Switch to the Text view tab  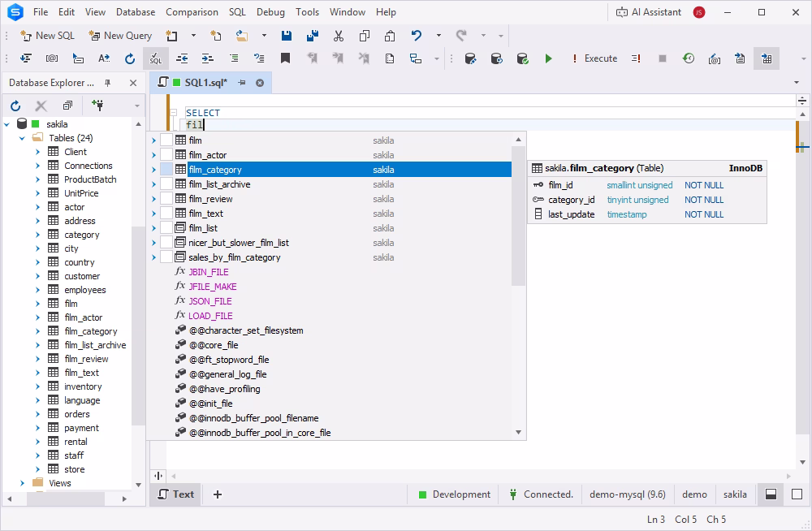(x=176, y=494)
